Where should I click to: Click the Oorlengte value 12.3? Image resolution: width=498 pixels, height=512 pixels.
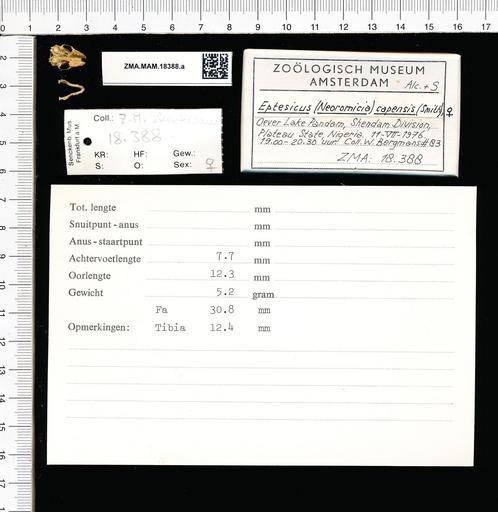[x=222, y=274]
